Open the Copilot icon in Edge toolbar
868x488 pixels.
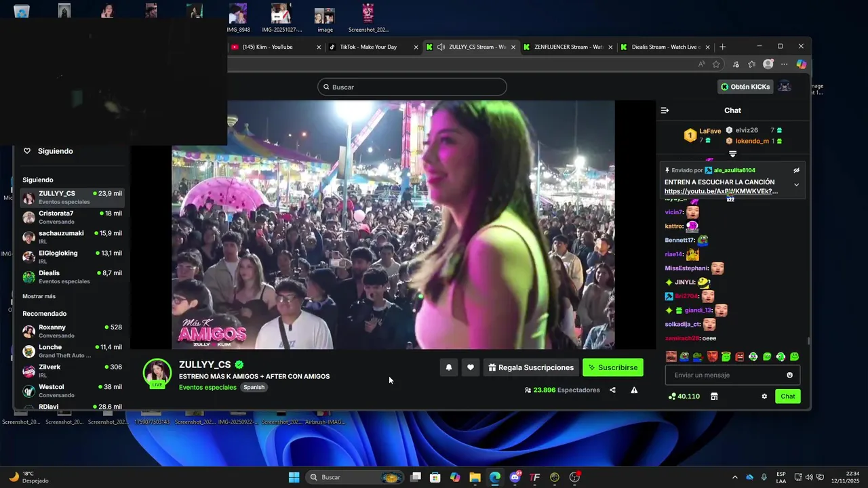point(801,64)
